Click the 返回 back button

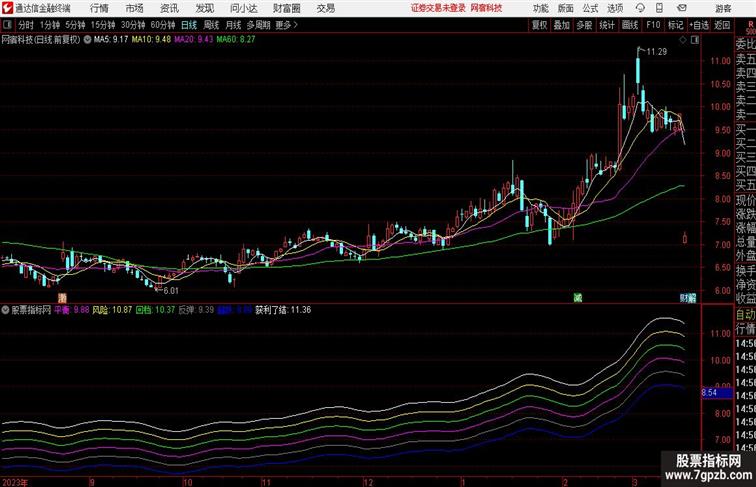[x=722, y=25]
